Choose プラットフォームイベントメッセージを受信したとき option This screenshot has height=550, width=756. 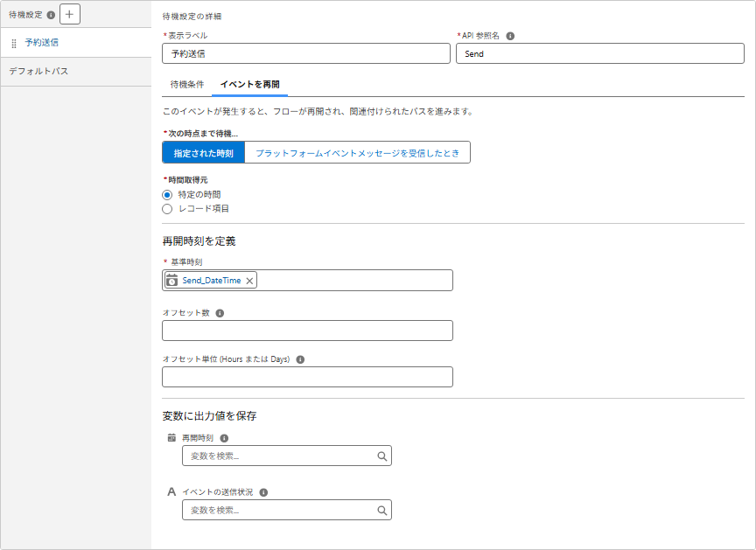click(357, 153)
